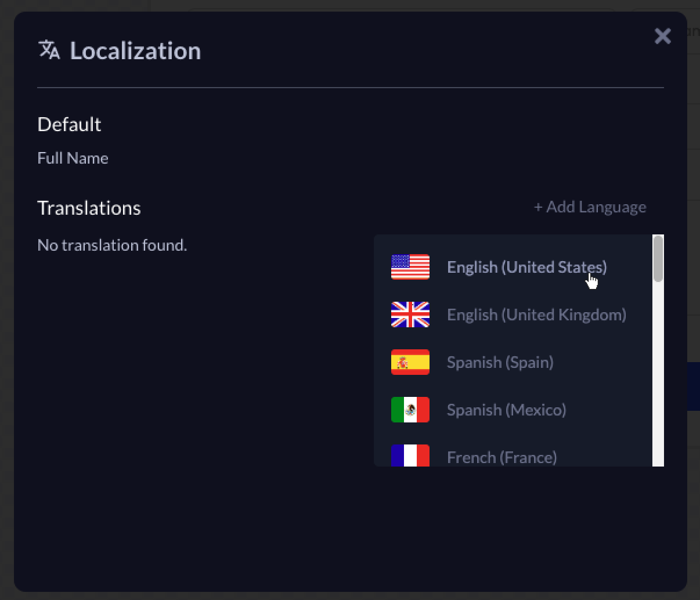Click the language list scrollbar thumb
The width and height of the screenshot is (700, 600).
click(x=658, y=259)
